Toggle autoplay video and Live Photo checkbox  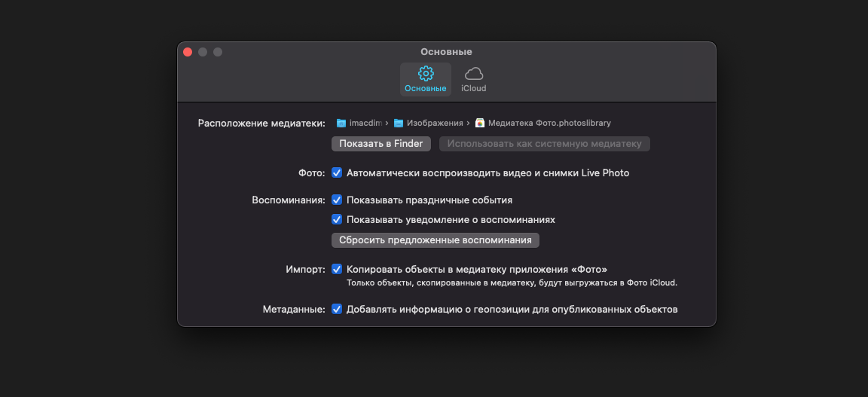coord(337,173)
